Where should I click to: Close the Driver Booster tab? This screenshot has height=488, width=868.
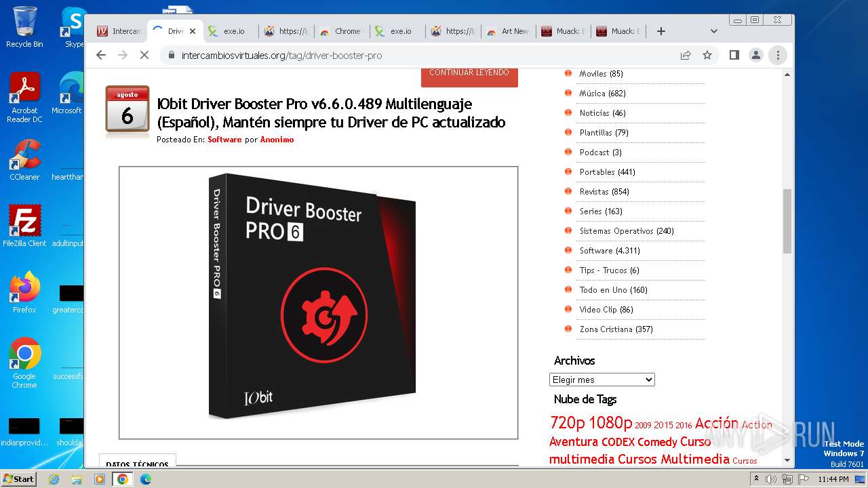coord(193,31)
